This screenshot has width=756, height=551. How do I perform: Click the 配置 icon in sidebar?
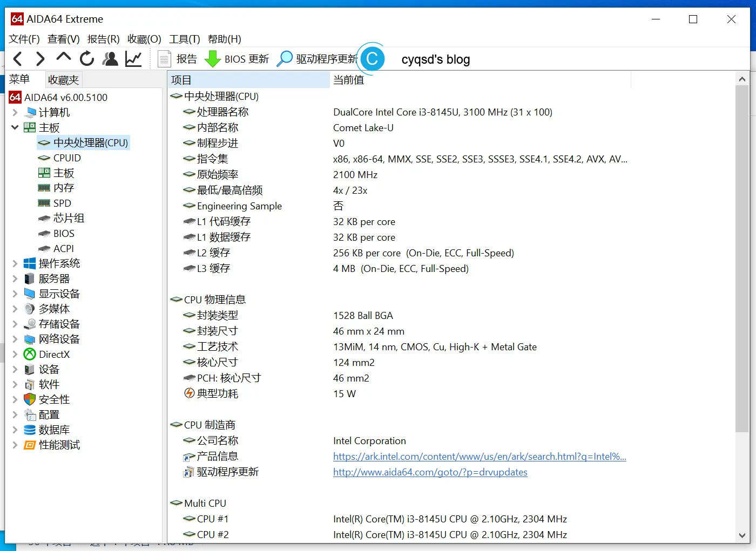point(30,414)
